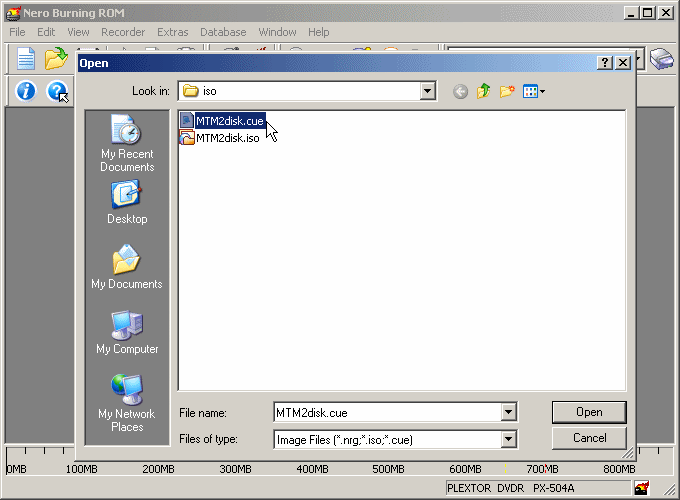The height and width of the screenshot is (500, 680).
Task: Open My Recent Documents location
Action: tap(127, 143)
